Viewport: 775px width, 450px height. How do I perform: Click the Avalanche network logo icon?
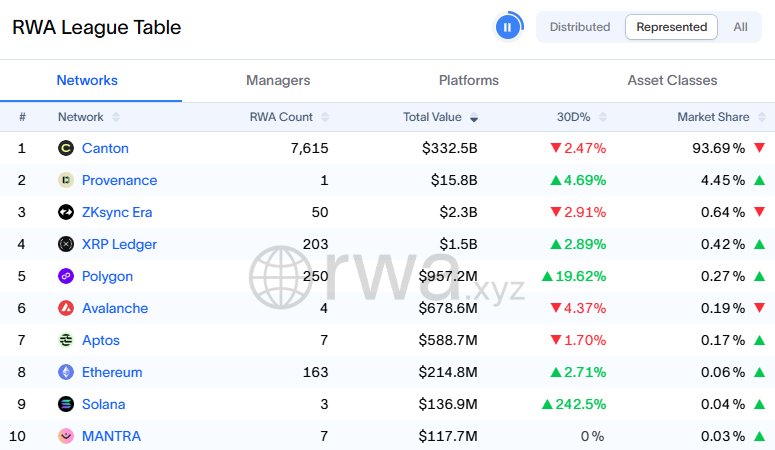(66, 308)
